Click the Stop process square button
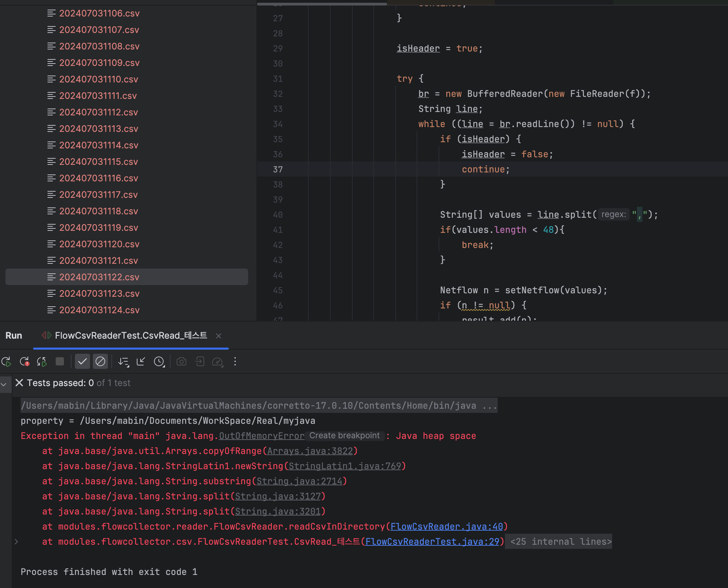Image resolution: width=728 pixels, height=588 pixels. click(x=60, y=362)
